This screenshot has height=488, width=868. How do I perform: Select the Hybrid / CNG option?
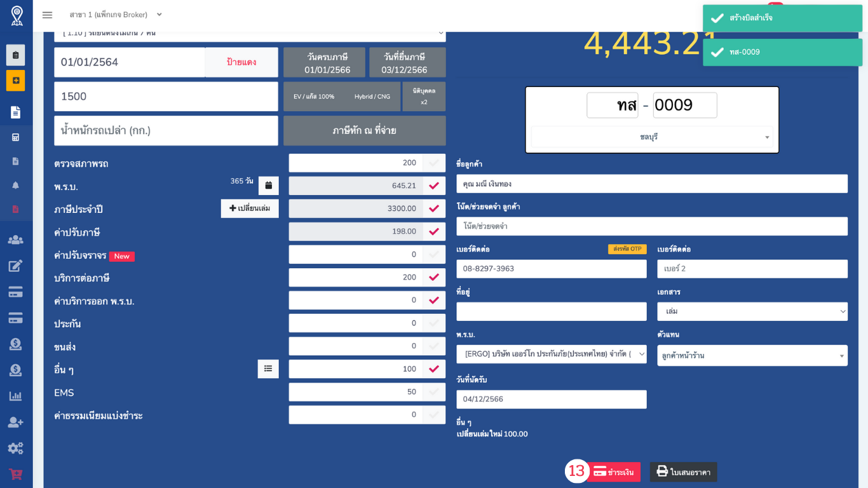point(372,97)
